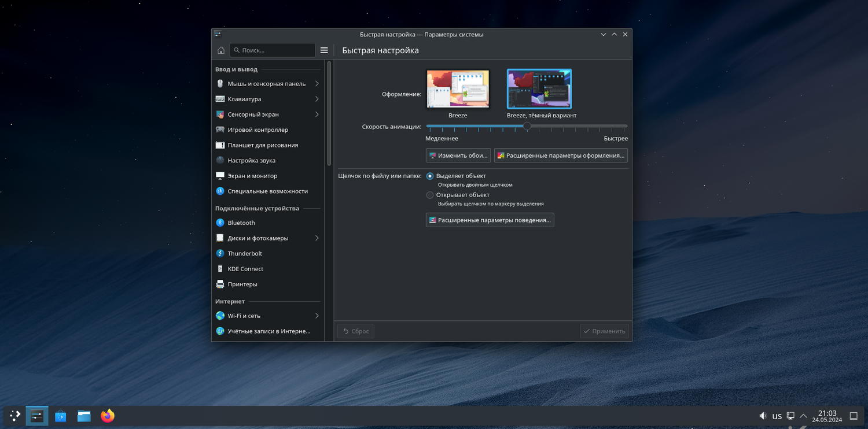Click the globe icon beside Wi-Fi и сеть
This screenshot has width=868, height=429.
click(220, 316)
